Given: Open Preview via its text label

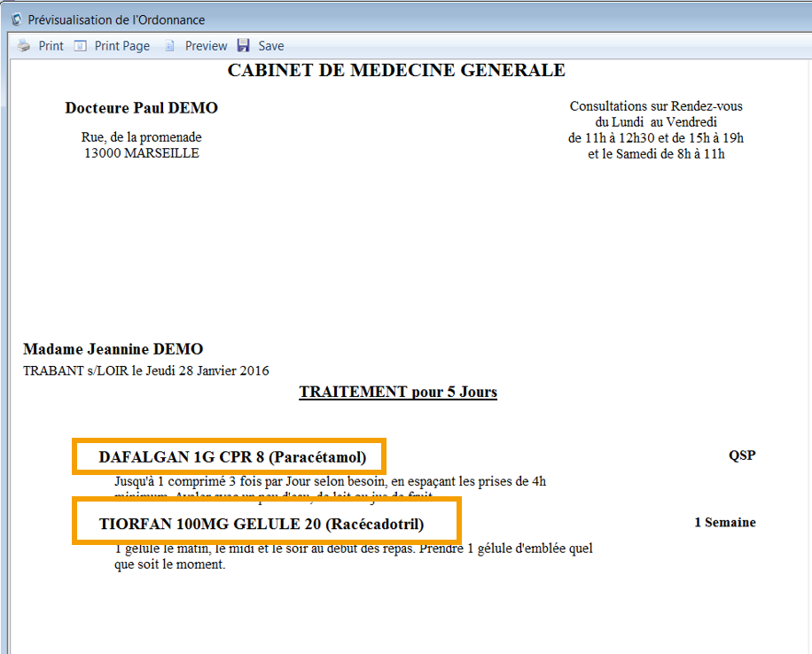Looking at the screenshot, I should [x=206, y=46].
